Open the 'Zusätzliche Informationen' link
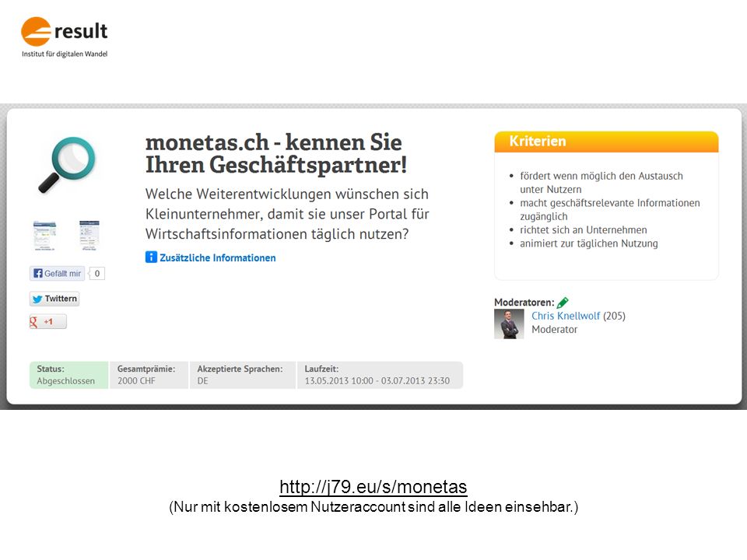The image size is (747, 560). click(x=218, y=257)
